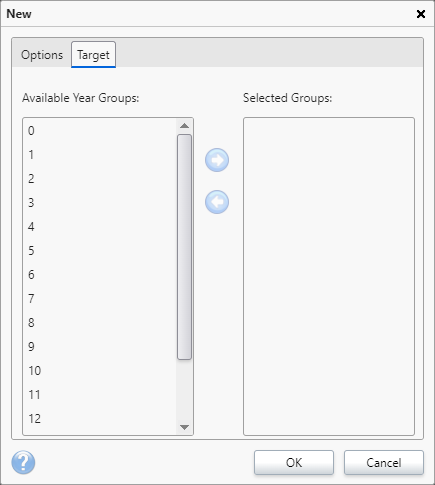Close the New dialog with X
This screenshot has height=485, width=435.
[421, 14]
